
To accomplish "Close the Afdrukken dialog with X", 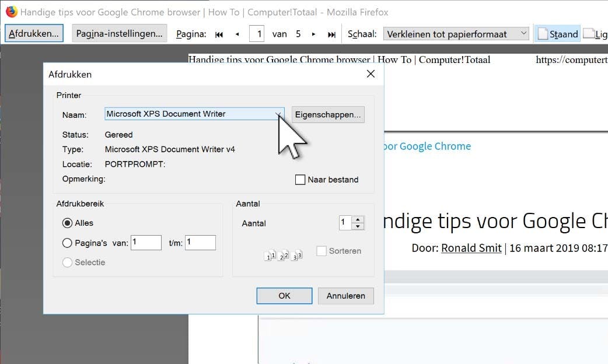I will (371, 73).
